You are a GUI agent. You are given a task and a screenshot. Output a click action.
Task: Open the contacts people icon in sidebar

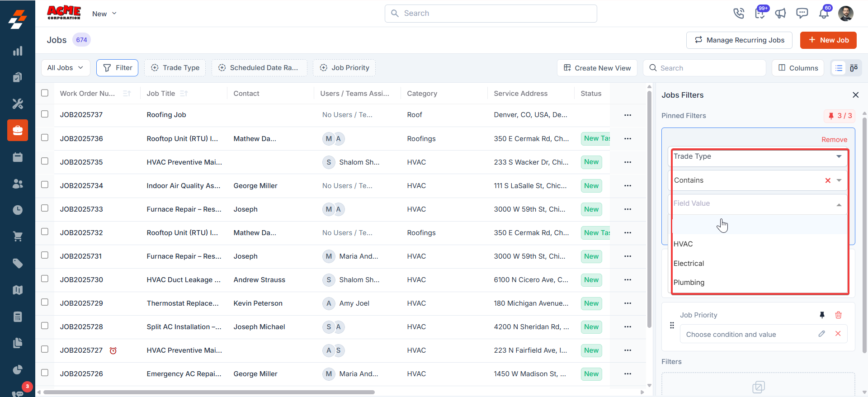18,184
